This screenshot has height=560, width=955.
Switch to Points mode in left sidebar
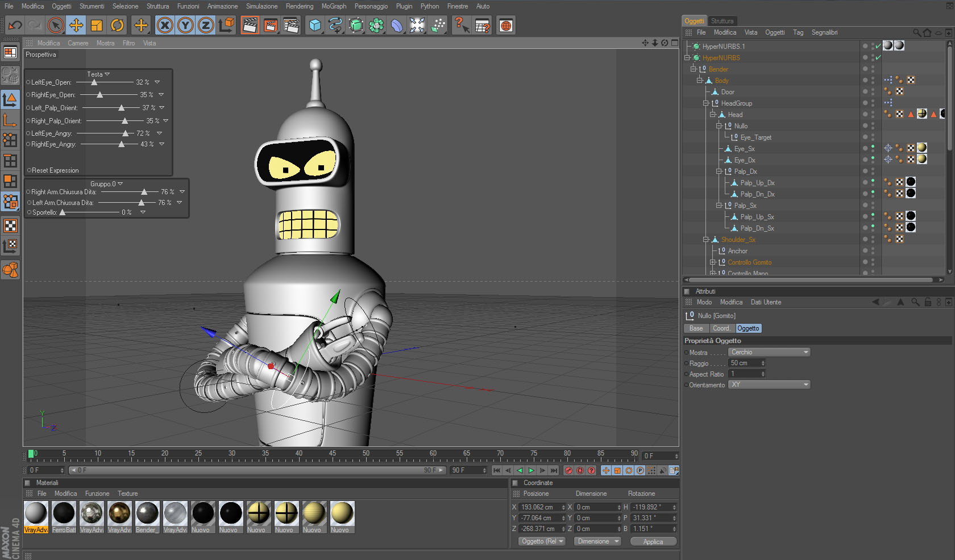click(x=10, y=140)
